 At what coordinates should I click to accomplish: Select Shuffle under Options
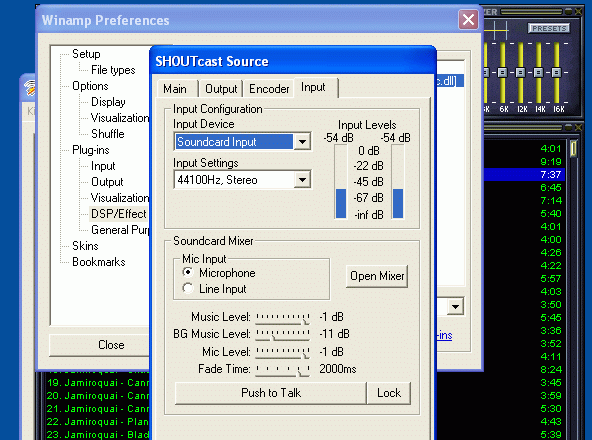click(108, 134)
